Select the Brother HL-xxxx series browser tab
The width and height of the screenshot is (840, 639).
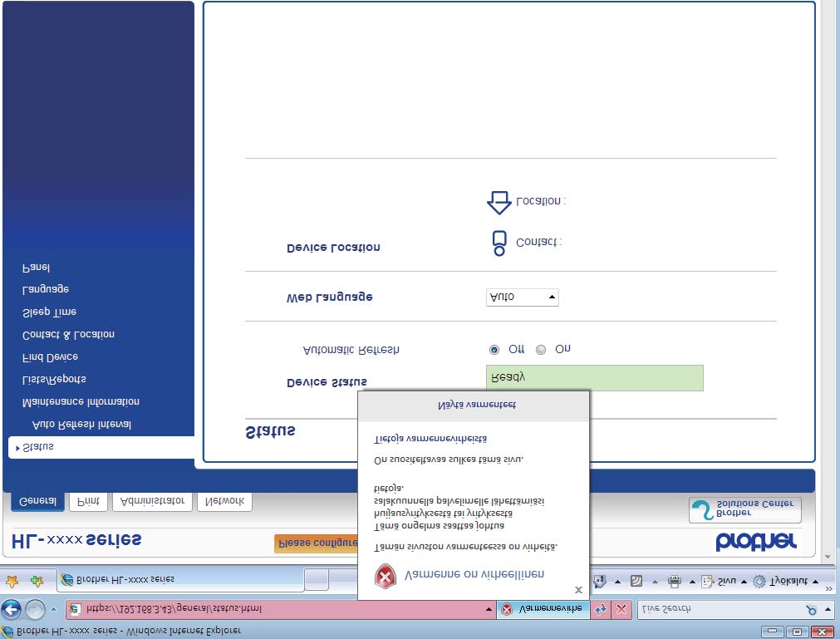[x=179, y=579]
